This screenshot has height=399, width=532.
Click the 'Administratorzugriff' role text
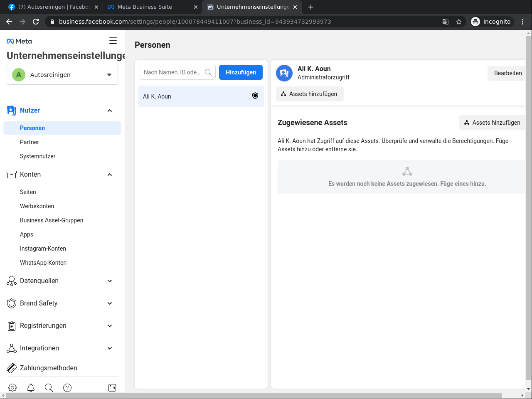pos(323,77)
